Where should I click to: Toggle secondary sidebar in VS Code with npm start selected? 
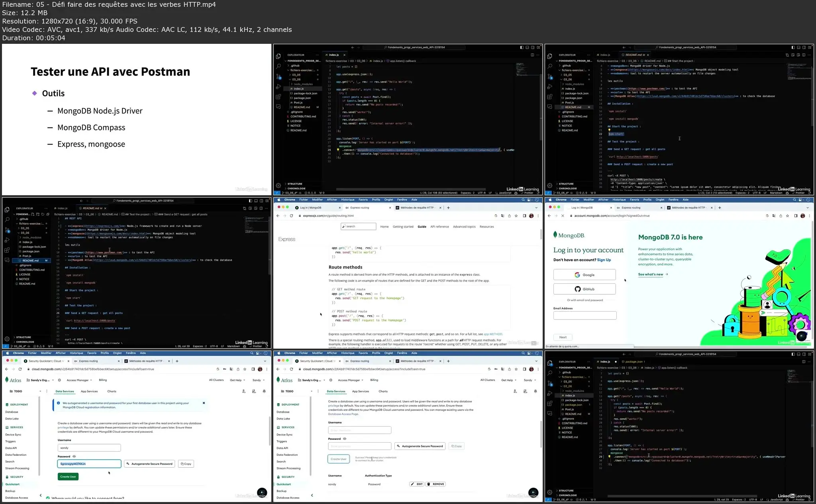click(804, 47)
